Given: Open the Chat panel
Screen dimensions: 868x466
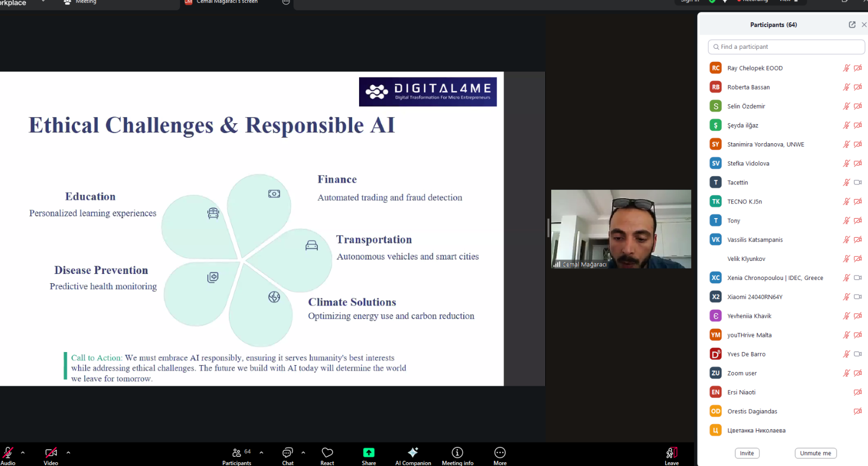Looking at the screenshot, I should 288,455.
